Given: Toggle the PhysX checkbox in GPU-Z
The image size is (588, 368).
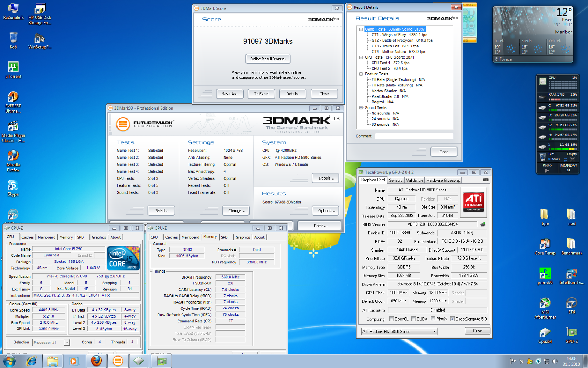Looking at the screenshot, I should click(433, 319).
